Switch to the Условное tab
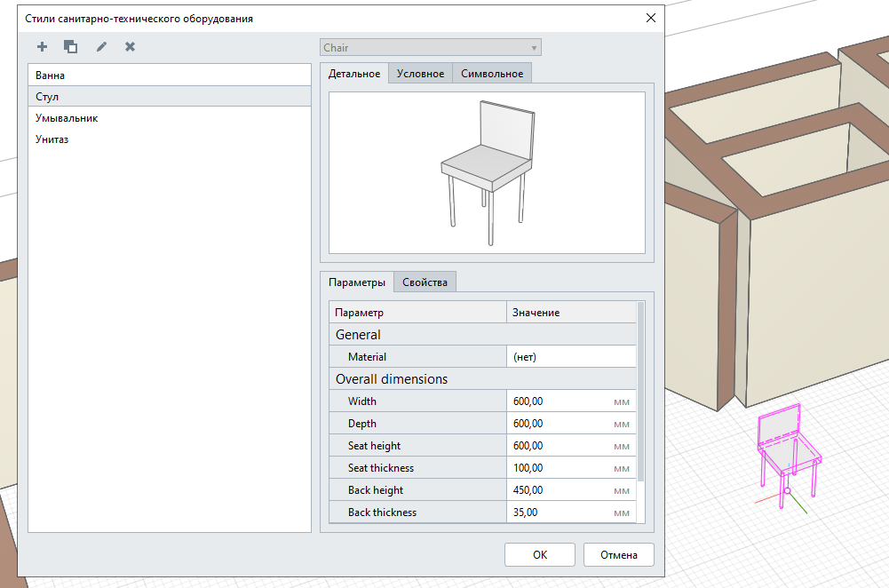Screen dimensions: 889x588 pyautogui.click(x=420, y=74)
